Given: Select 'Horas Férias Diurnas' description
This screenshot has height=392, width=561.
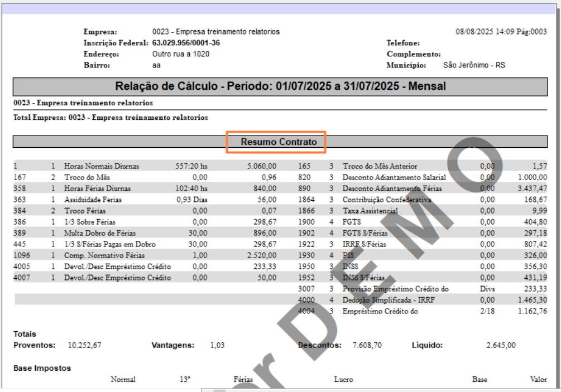Looking at the screenshot, I should 97,188.
